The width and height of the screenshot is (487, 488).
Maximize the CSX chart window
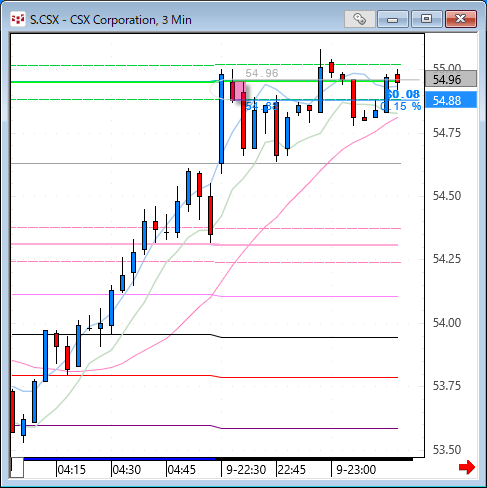click(426, 19)
